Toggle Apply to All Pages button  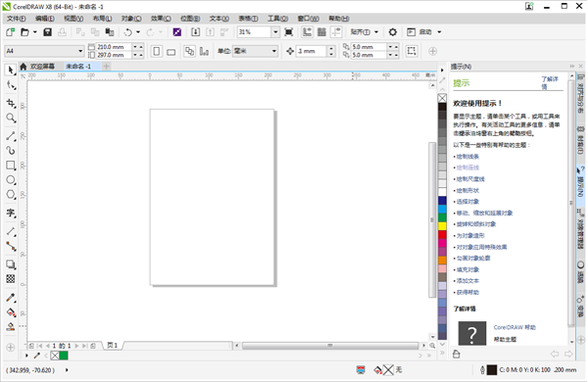pyautogui.click(x=190, y=51)
